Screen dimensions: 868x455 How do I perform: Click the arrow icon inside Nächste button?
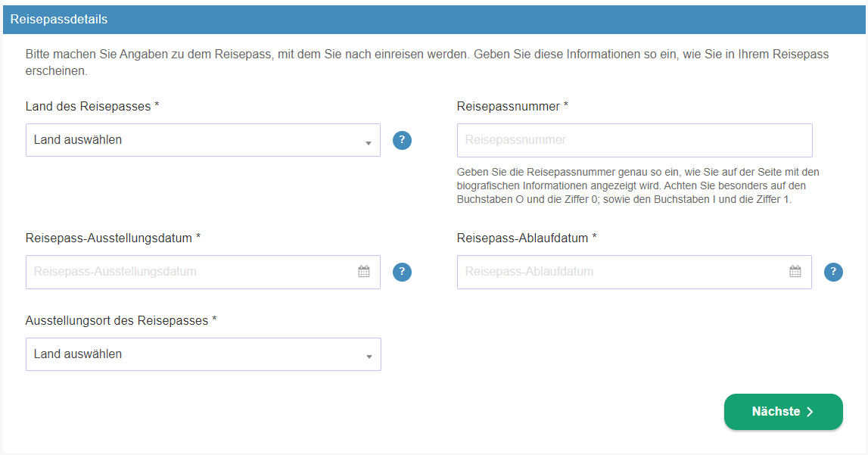[810, 412]
